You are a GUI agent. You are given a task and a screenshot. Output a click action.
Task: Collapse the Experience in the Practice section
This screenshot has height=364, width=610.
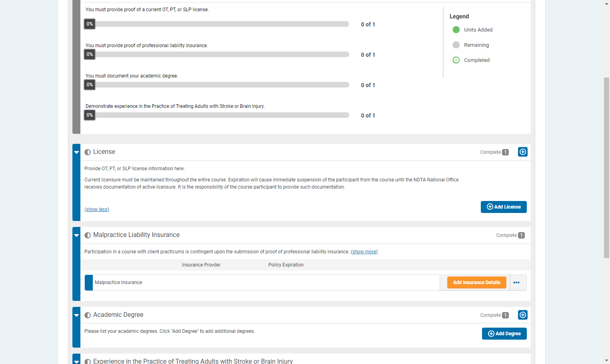tap(76, 361)
